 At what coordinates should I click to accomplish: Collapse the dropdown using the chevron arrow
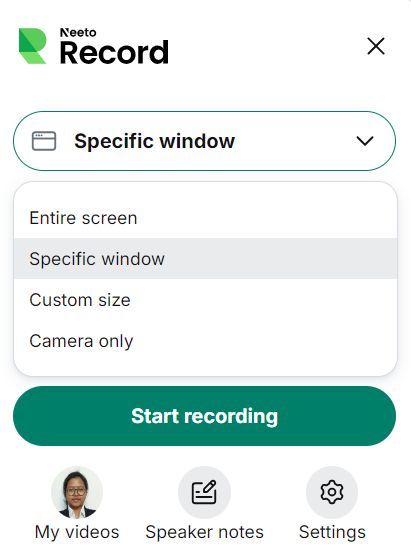point(365,141)
